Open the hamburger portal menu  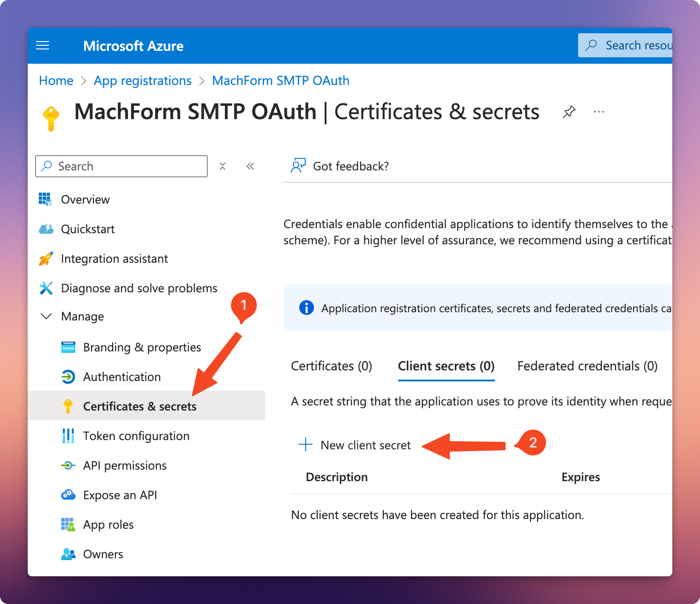42,45
